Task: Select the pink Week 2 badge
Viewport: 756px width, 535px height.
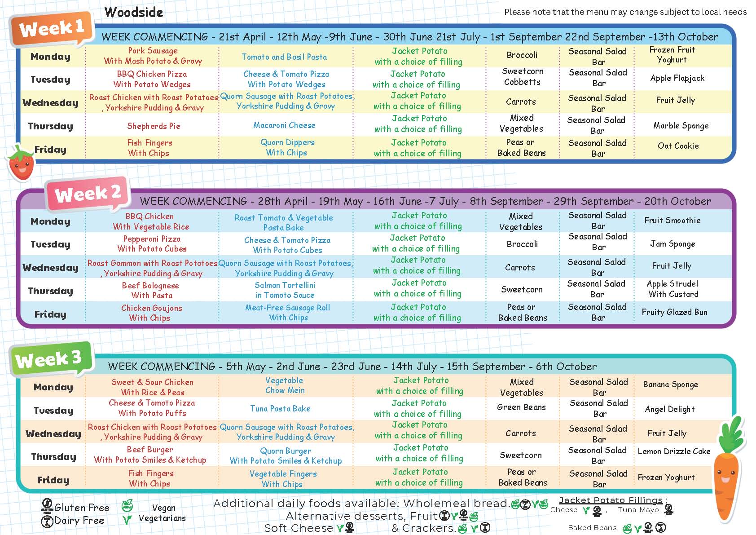Action: 88,194
